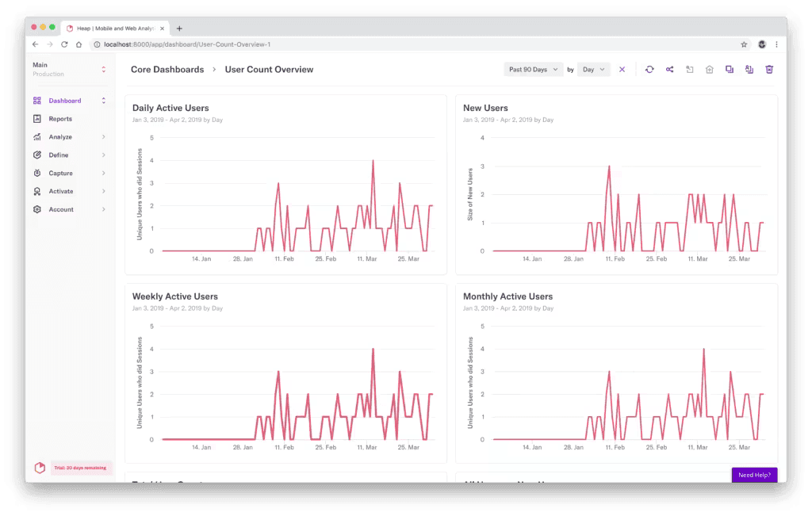Click the refresh dashboard icon
Screen dimensions: 812x516
(649, 70)
